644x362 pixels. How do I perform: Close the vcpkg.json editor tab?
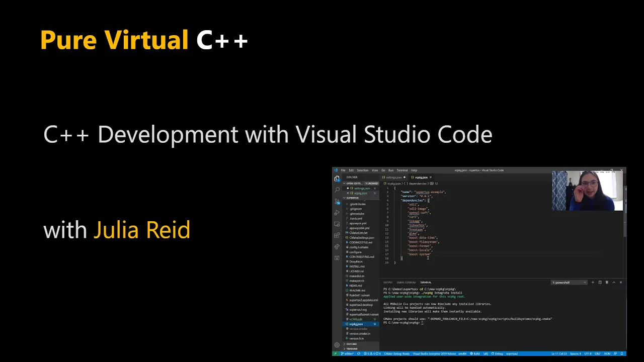coord(430,177)
